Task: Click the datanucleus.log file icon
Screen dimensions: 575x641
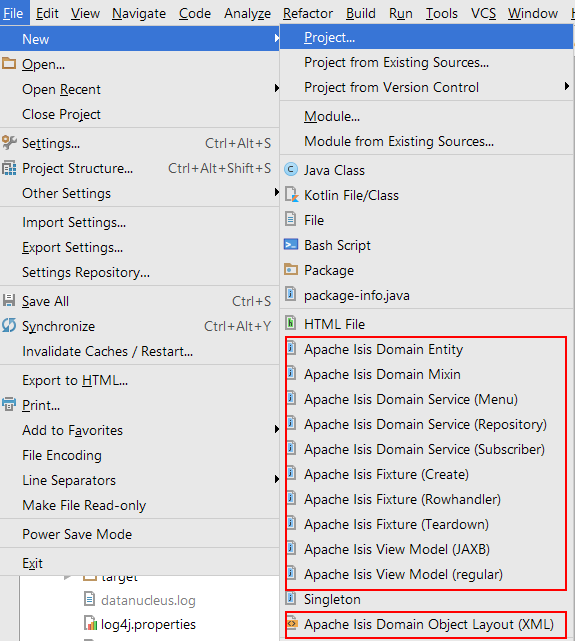Action: pos(89,600)
